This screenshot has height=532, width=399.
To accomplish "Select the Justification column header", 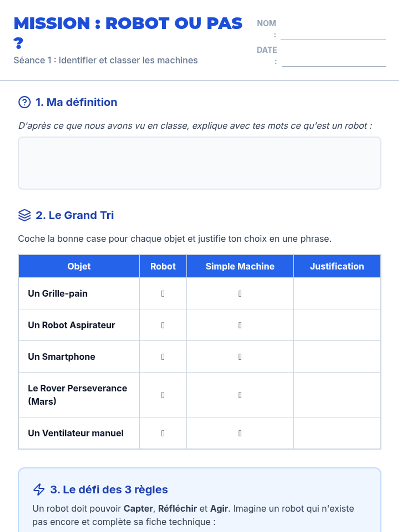I will [337, 266].
